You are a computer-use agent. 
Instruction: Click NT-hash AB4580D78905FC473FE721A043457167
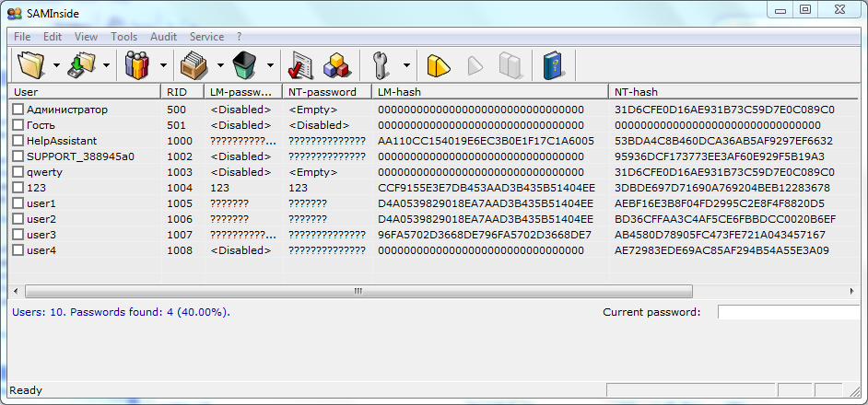[720, 235]
